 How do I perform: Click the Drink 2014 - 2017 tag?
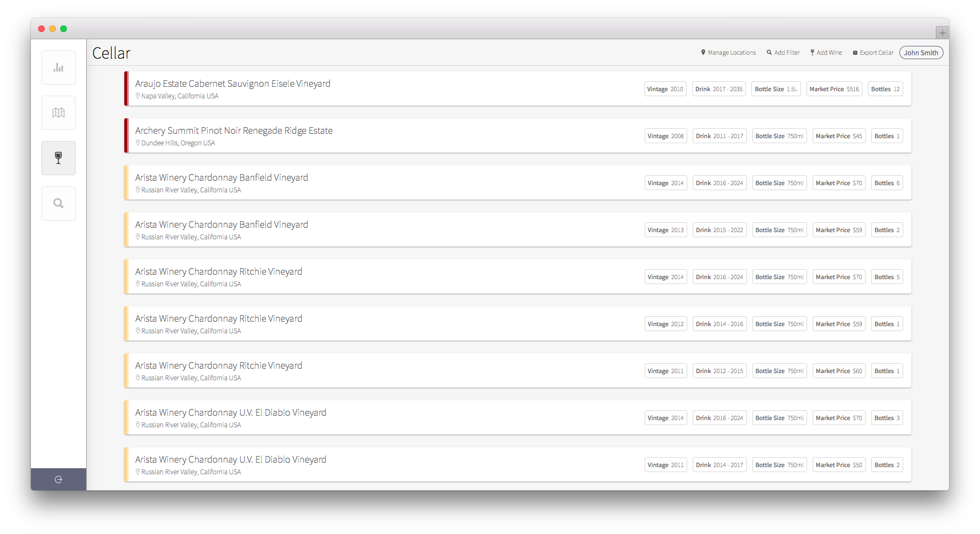click(x=720, y=465)
